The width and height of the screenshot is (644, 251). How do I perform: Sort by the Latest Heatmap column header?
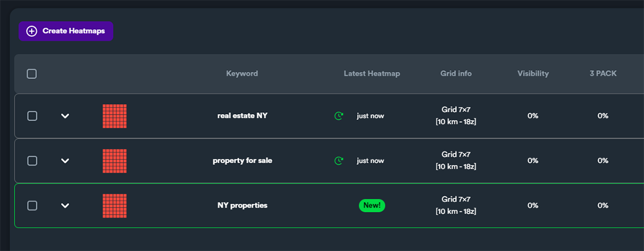[372, 74]
